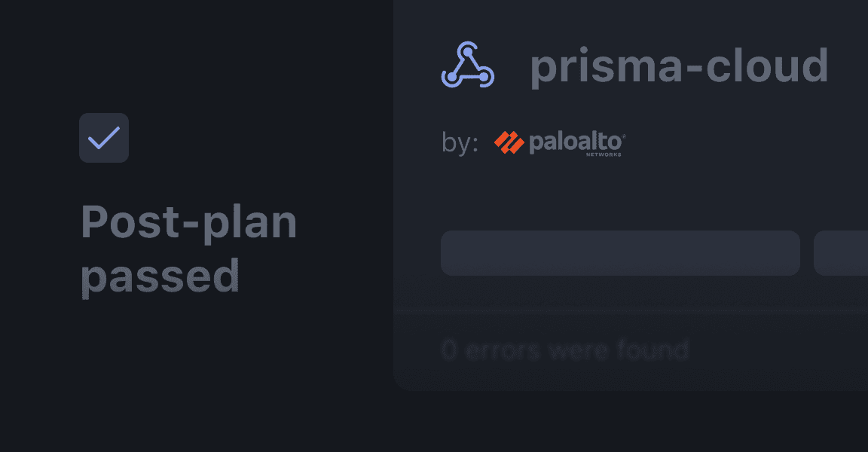Image resolution: width=868 pixels, height=452 pixels.
Task: Click the "0" in errors count
Action: point(449,350)
